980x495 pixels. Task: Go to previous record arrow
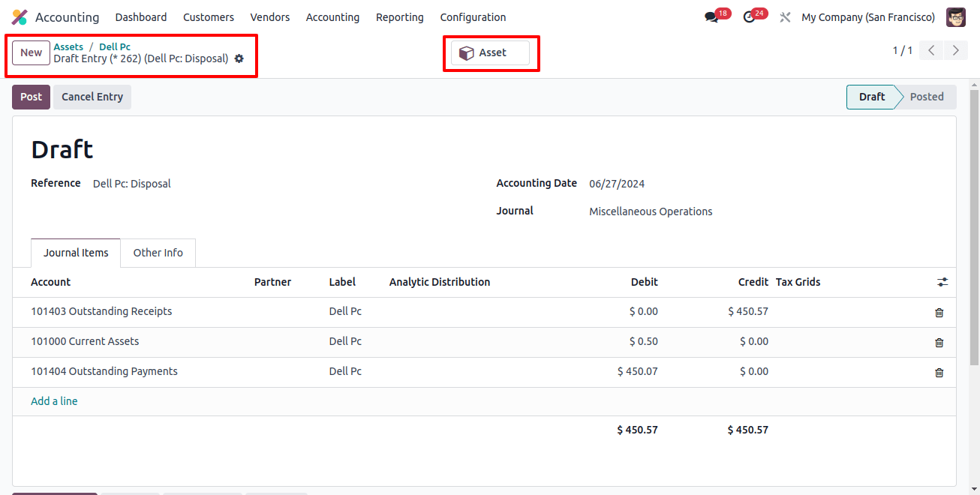[x=931, y=51]
